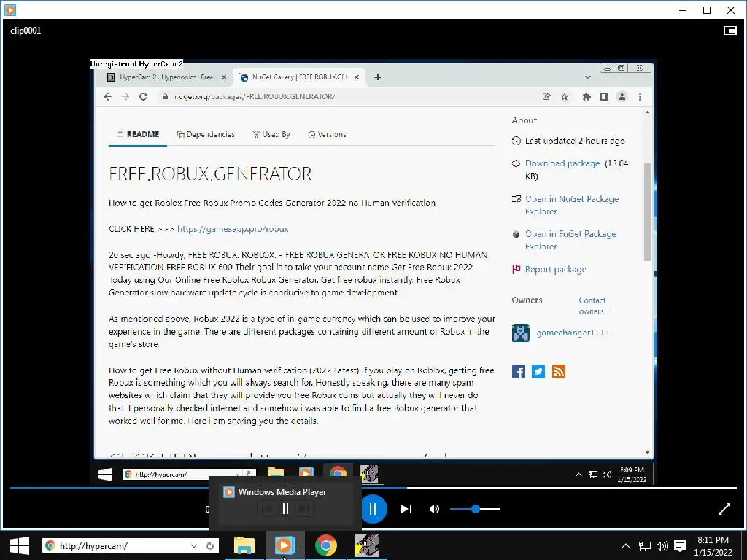Screen dimensions: 747x560
Task: Bookmark the page with the star icon in the video
Action: pos(565,97)
